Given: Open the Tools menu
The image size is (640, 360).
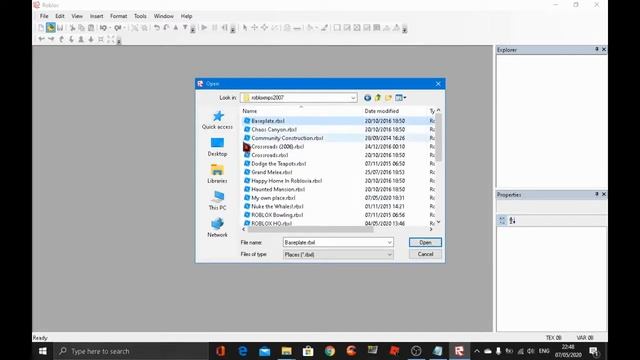Looking at the screenshot, I should (140, 16).
